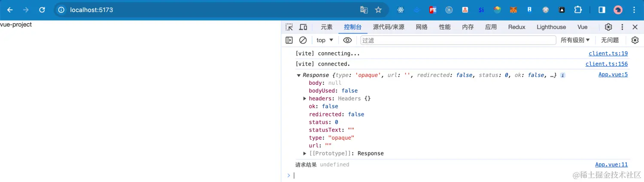Reload the localhost page
Viewport: 644px width, 182px height.
42,10
